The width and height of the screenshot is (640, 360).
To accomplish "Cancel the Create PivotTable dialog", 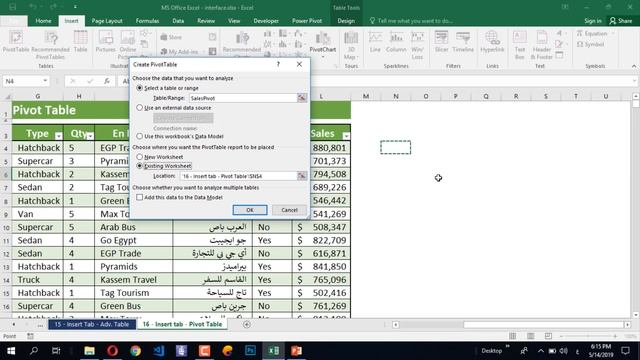I will click(289, 210).
